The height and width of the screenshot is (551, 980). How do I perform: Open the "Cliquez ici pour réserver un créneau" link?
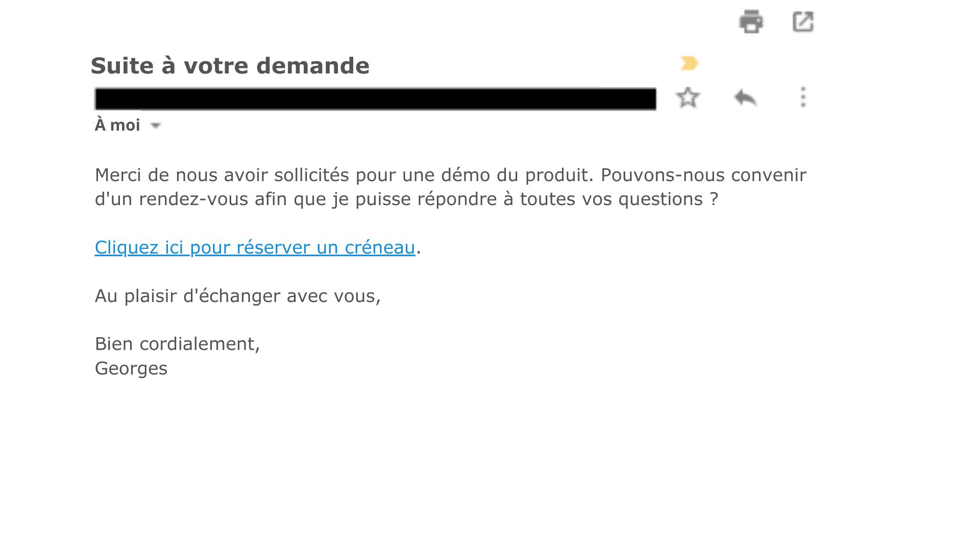point(255,247)
